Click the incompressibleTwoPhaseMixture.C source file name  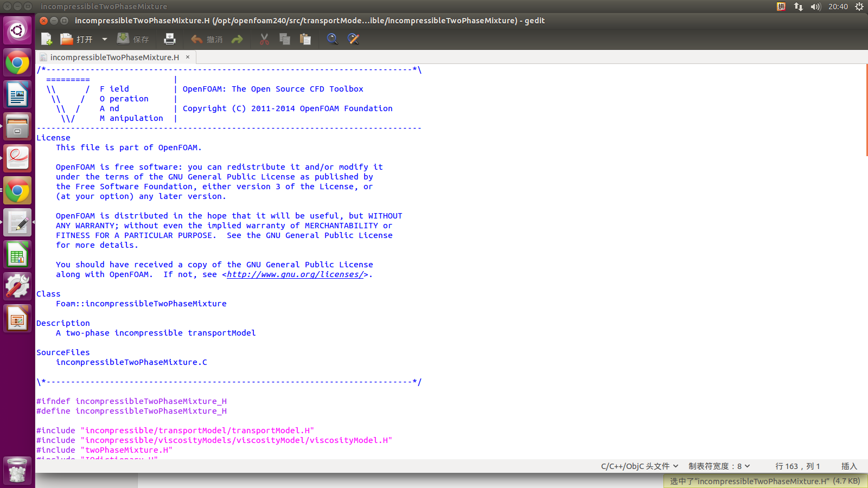tap(131, 362)
